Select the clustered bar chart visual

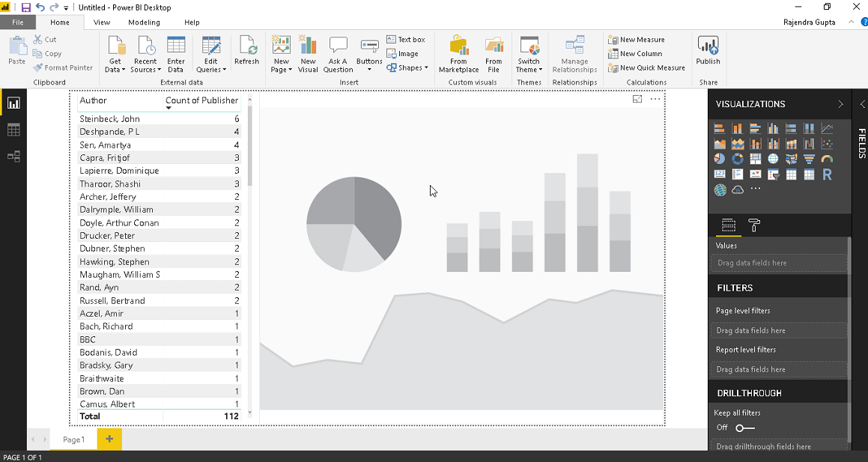point(755,128)
